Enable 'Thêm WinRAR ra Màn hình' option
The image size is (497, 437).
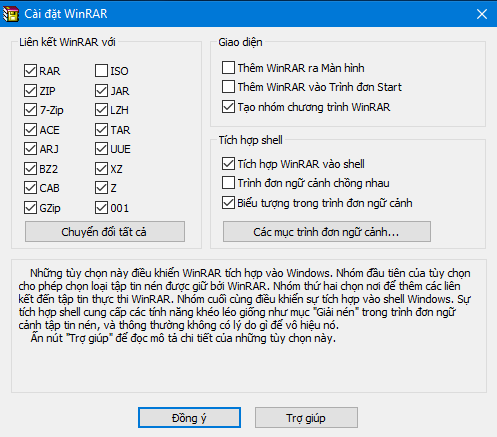(228, 68)
